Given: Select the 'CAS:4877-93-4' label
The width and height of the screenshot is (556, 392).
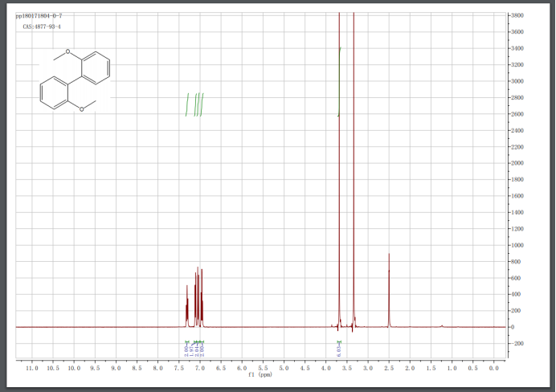Looking at the screenshot, I should 42,27.
